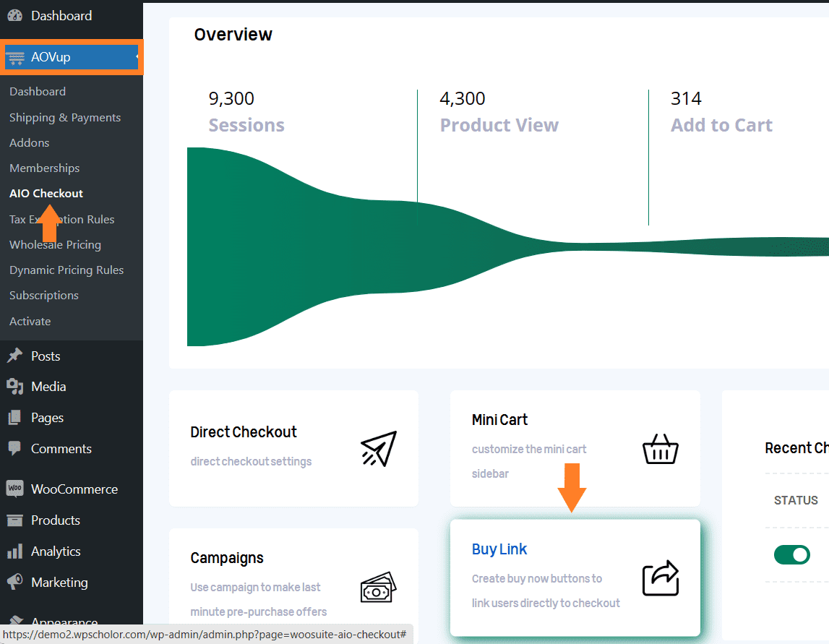Click the 314 add to cart value
829x644 pixels.
(x=686, y=98)
